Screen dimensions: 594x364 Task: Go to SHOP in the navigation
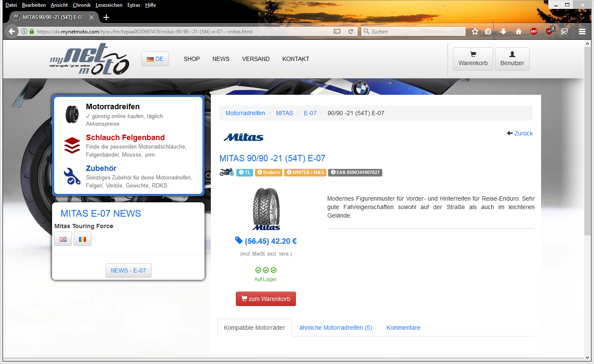(192, 59)
